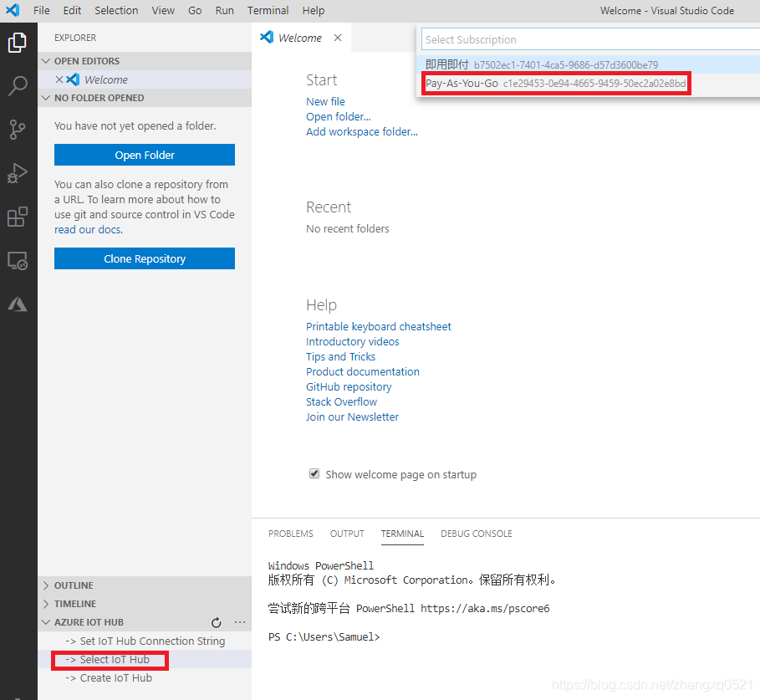Open the Remote Explorer icon
Viewport: 760px width, 700px height.
pyautogui.click(x=18, y=260)
